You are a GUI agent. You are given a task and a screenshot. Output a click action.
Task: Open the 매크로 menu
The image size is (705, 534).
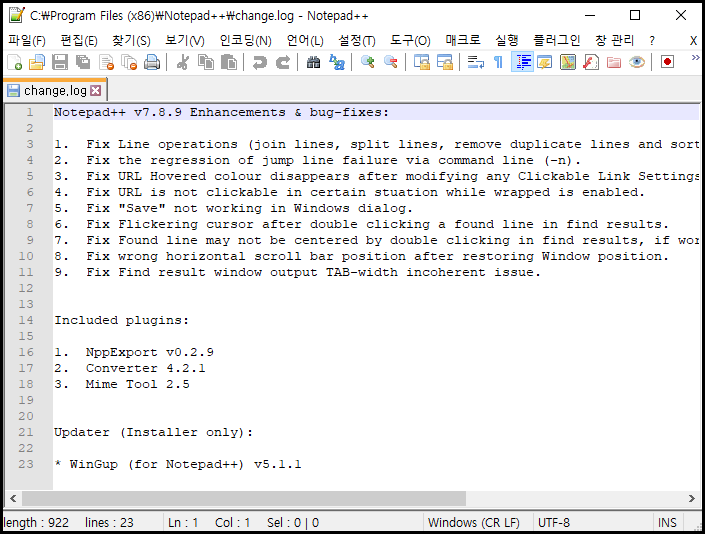463,40
